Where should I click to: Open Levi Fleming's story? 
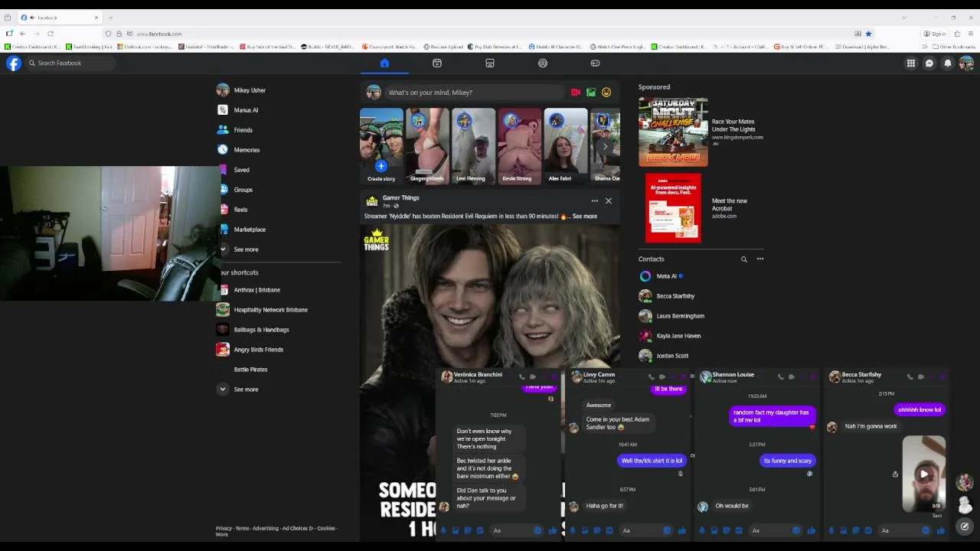coord(473,145)
